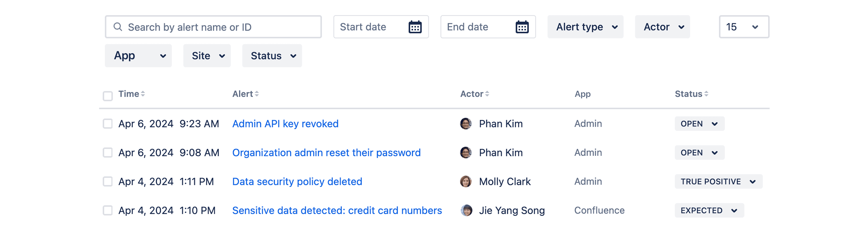Viewport: 868px width, 240px height.
Task: Check the Admin API key revoked row
Action: click(107, 124)
